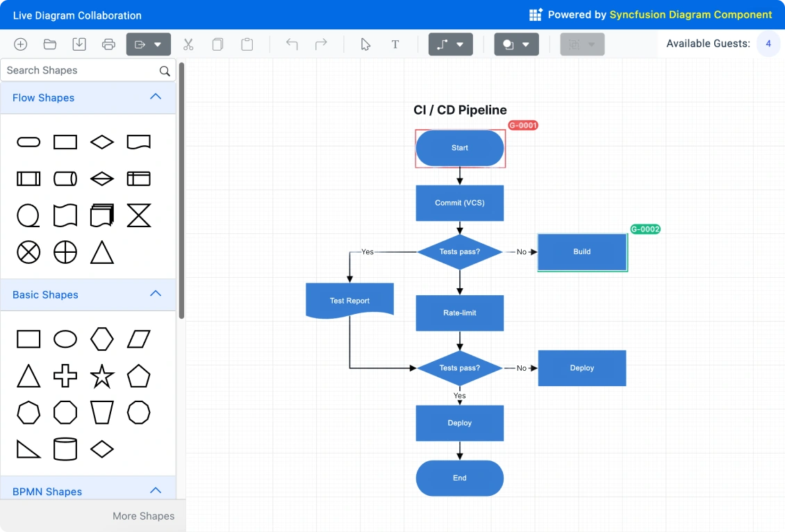Create a new diagram with the plus icon
The width and height of the screenshot is (785, 532).
point(20,44)
